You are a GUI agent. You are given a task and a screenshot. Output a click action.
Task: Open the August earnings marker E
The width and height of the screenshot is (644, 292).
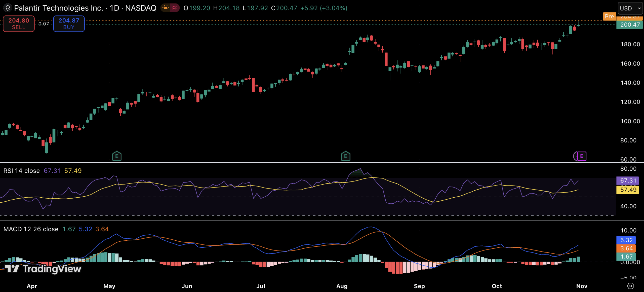click(346, 156)
